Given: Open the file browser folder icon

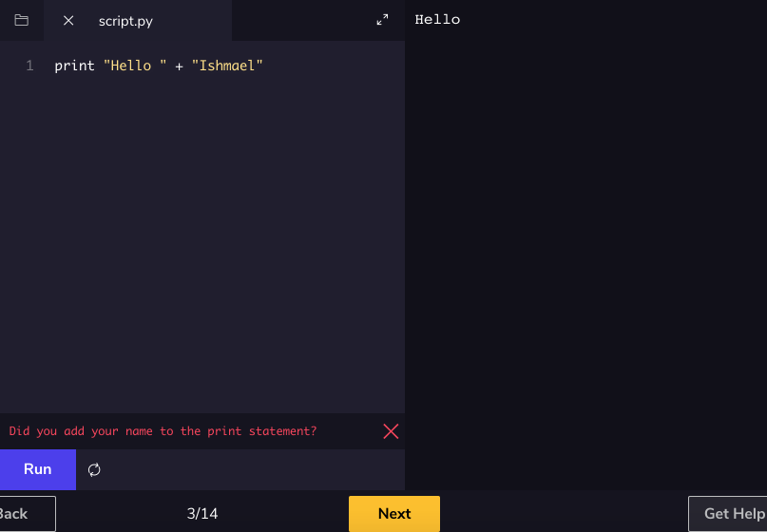Looking at the screenshot, I should tap(22, 20).
